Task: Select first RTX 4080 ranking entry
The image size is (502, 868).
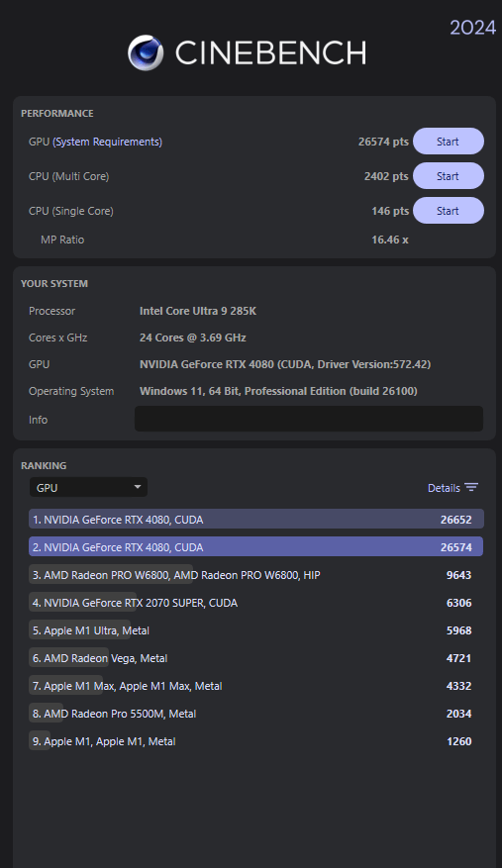Action: 256,520
